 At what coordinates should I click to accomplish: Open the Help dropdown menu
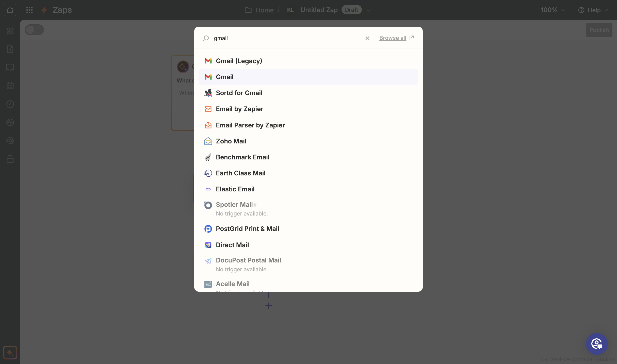593,10
